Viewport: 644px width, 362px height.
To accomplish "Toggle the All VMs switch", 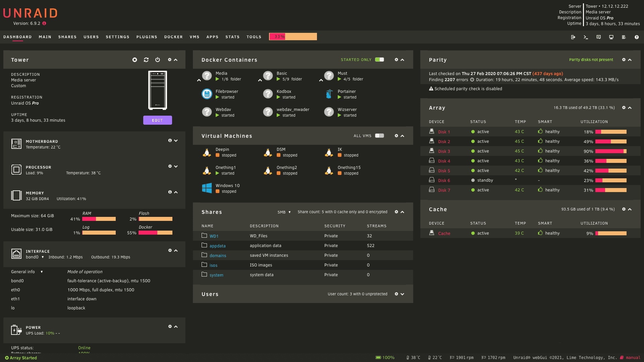I will point(379,136).
